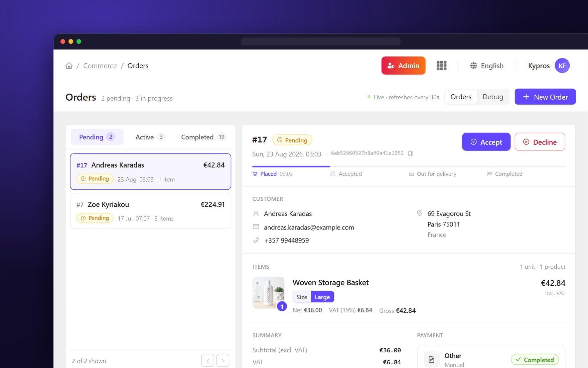Open the Commerce breadcrumb link
The width and height of the screenshot is (588, 368).
pos(100,66)
